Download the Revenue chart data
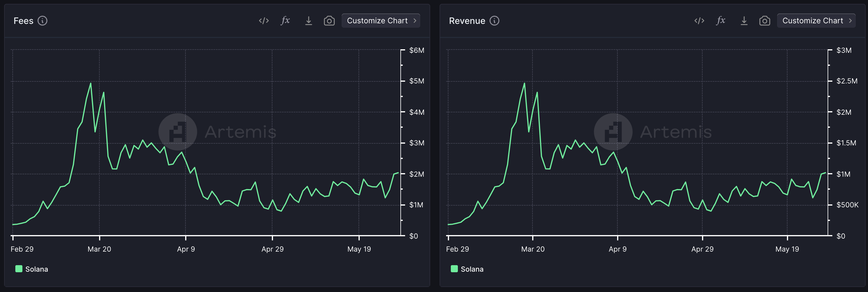 744,21
